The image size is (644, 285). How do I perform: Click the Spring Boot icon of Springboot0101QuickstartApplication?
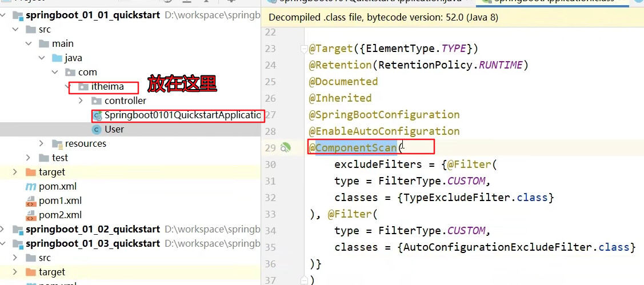97,116
